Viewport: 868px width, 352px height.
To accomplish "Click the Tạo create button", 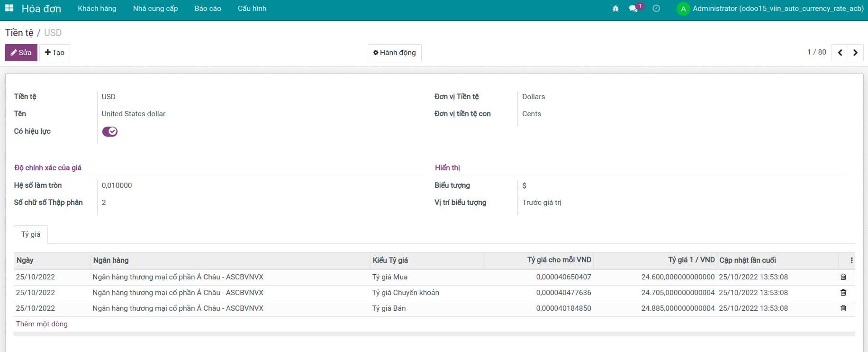I will pos(54,53).
